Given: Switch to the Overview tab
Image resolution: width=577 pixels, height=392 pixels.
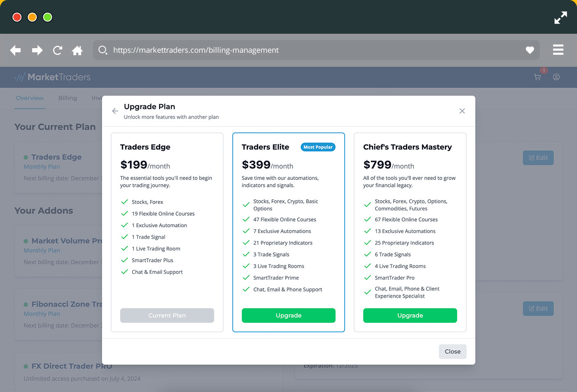Looking at the screenshot, I should click(30, 98).
